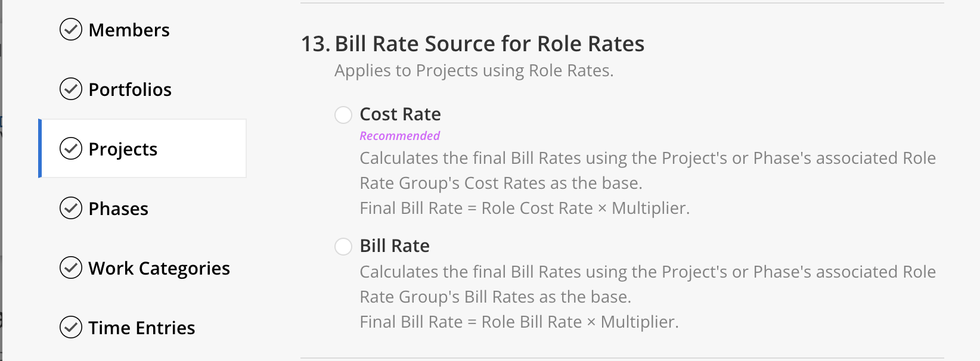This screenshot has width=980, height=361.
Task: Open the Work Categories section
Action: 159,268
